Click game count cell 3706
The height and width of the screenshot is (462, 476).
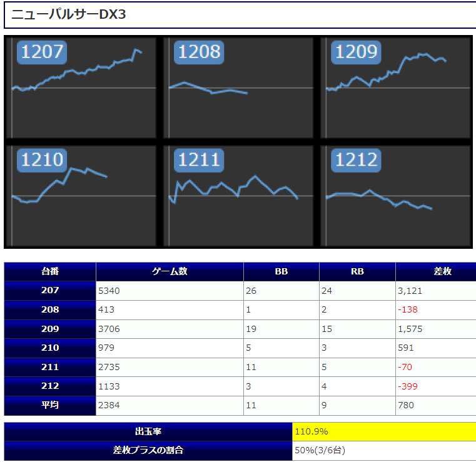[x=170, y=329]
